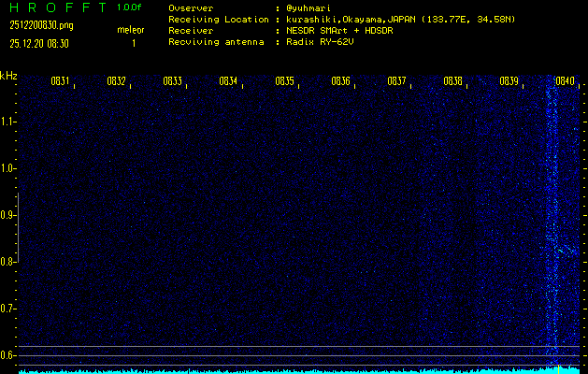Select the 0835 time tick label
This screenshot has width=588, height=374.
click(284, 81)
